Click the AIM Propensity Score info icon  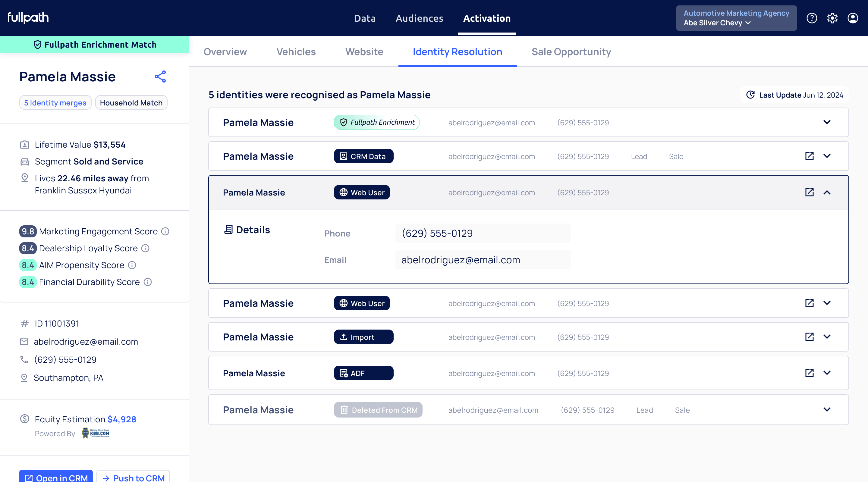point(132,265)
